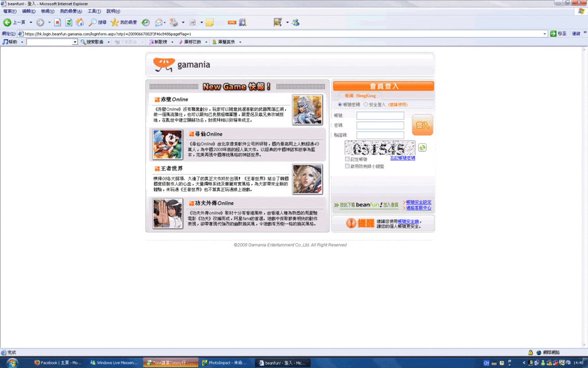This screenshot has height=368, width=588.
Task: Click the Mail envelope toolbar icon
Action: point(158,22)
